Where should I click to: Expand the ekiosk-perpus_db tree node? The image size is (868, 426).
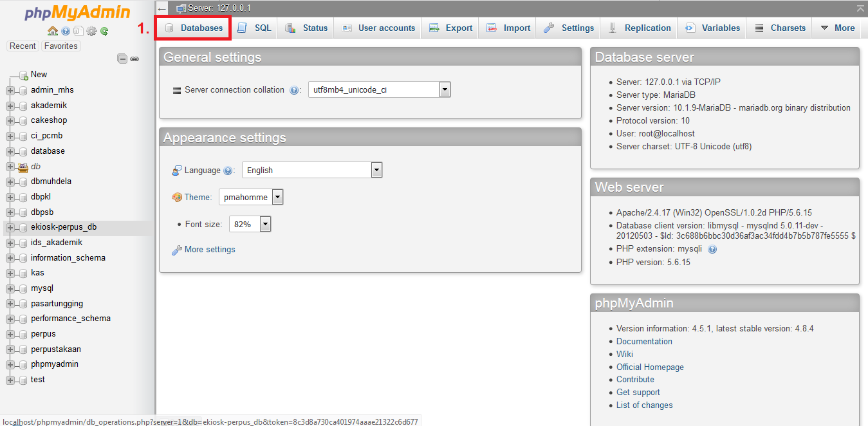[x=10, y=227]
